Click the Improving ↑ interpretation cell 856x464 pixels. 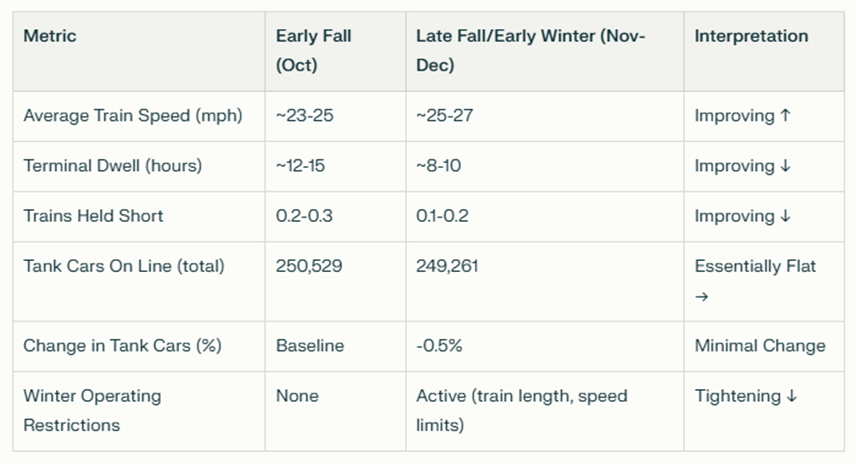click(742, 116)
